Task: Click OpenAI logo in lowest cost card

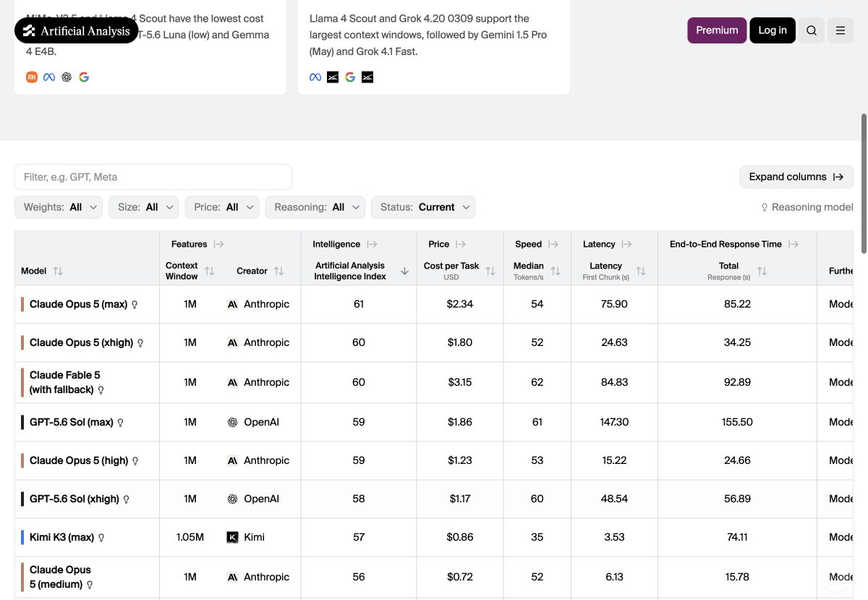Action: [67, 77]
